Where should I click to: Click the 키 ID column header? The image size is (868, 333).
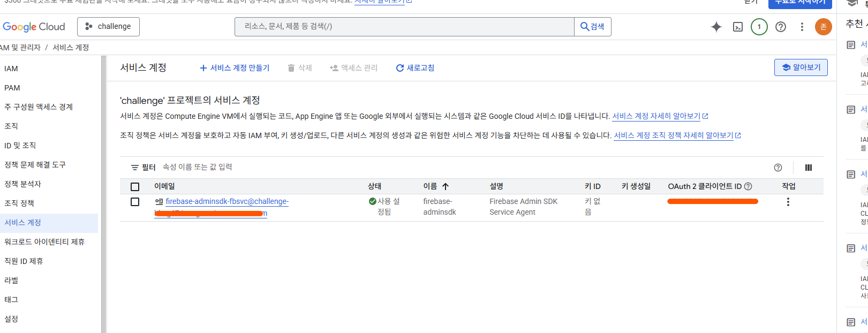pos(593,186)
